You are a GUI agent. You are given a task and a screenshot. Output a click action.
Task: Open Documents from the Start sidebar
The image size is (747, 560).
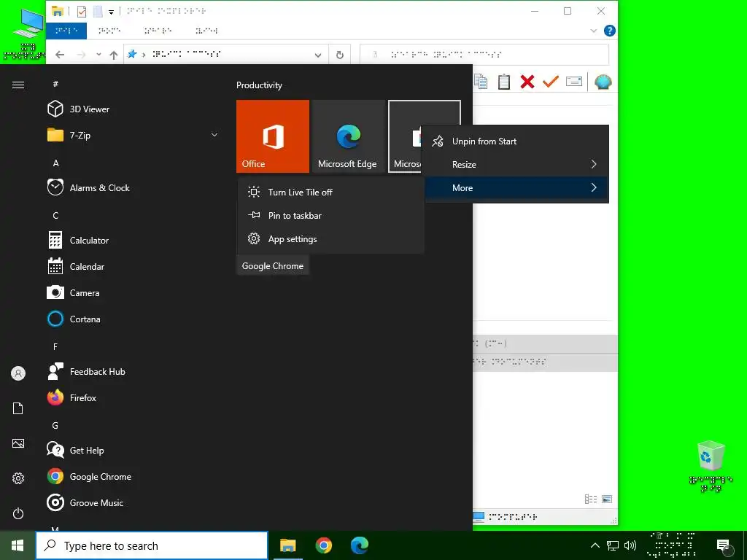pos(18,408)
